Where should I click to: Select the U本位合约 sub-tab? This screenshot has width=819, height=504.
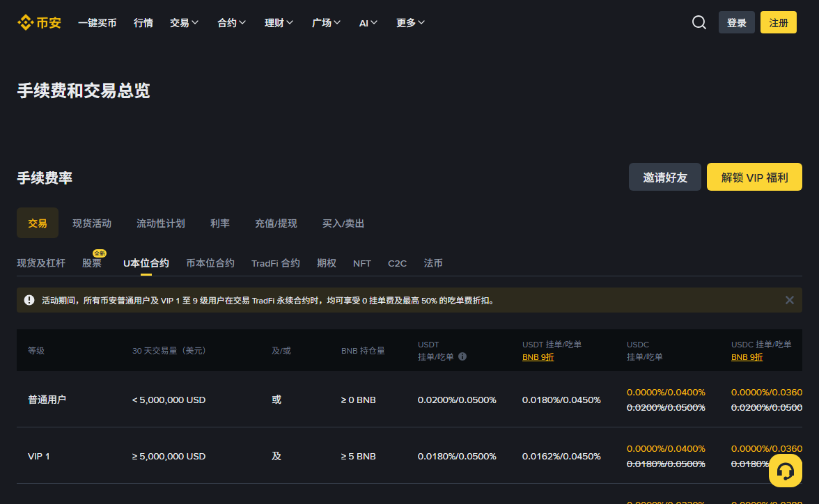(146, 263)
